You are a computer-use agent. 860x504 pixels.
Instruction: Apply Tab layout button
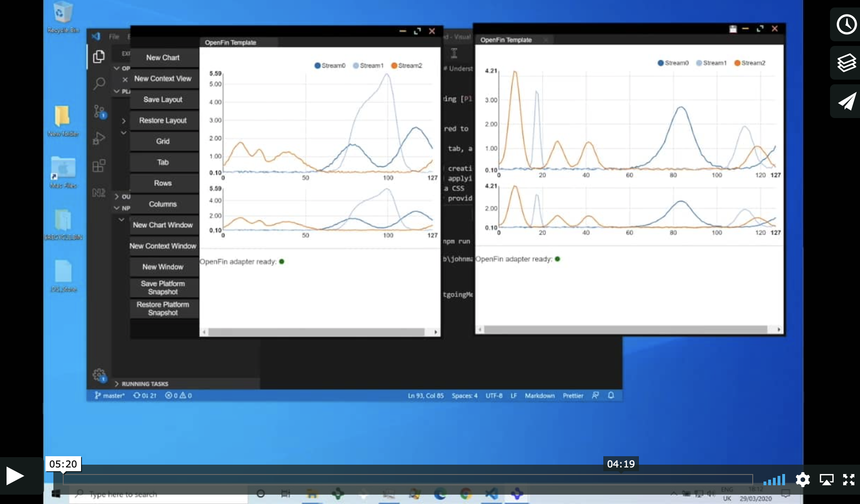[x=163, y=162]
